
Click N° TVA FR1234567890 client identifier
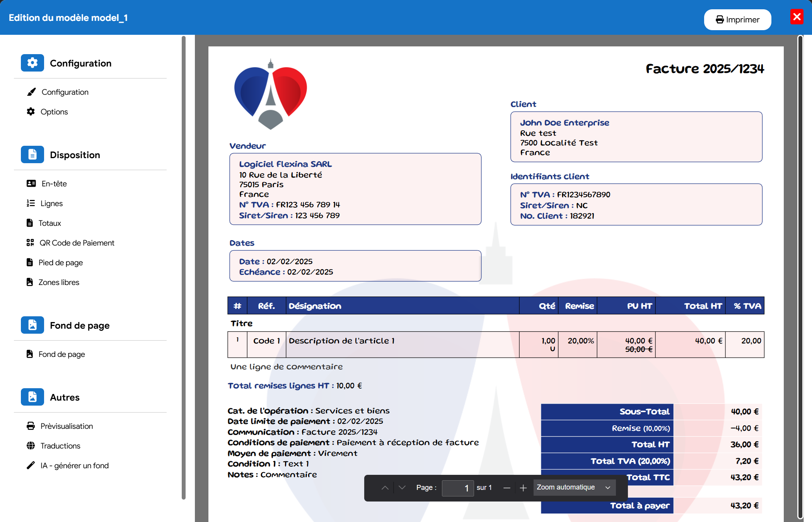coord(565,194)
